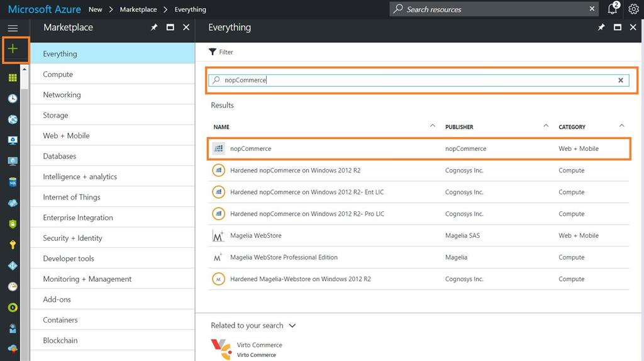Screen dimensions: 644x361
Task: Pin the Everything blade
Action: 601,28
